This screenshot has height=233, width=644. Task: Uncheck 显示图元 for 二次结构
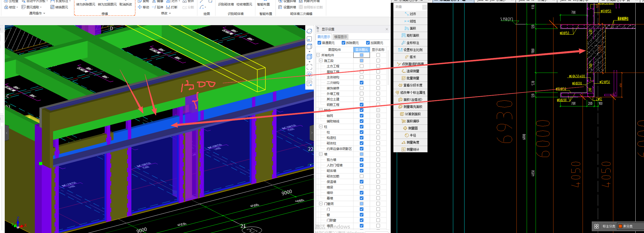click(x=362, y=83)
